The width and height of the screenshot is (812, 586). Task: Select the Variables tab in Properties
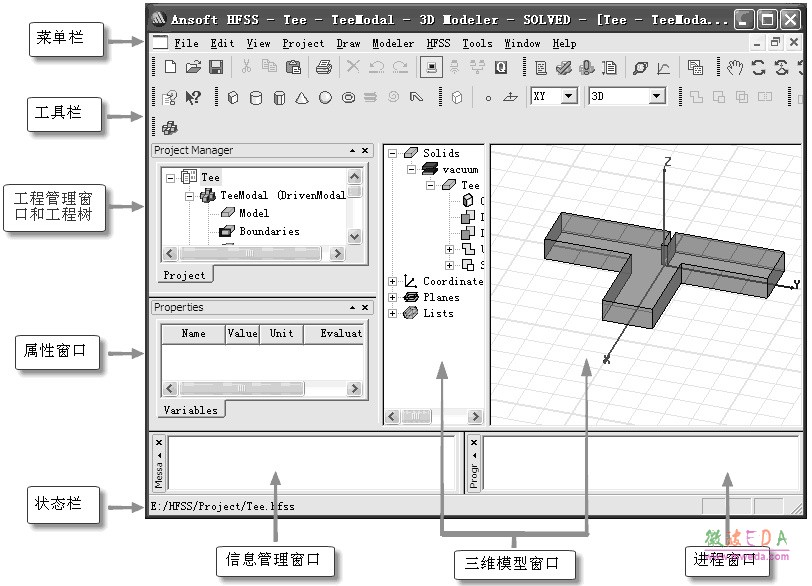point(191,409)
